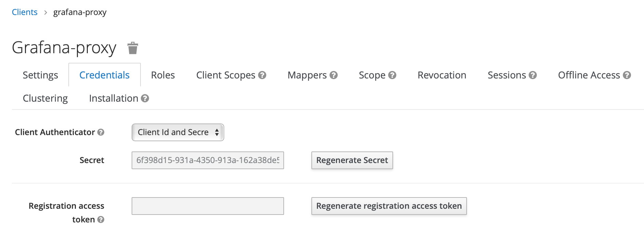Delete client using trash icon
The width and height of the screenshot is (644, 234).
tap(133, 48)
